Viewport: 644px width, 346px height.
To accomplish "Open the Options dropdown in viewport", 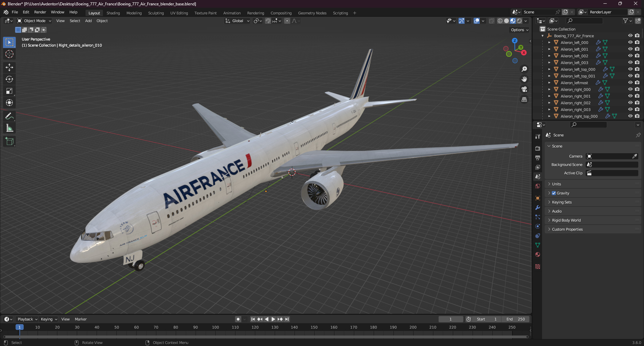I will (x=520, y=30).
